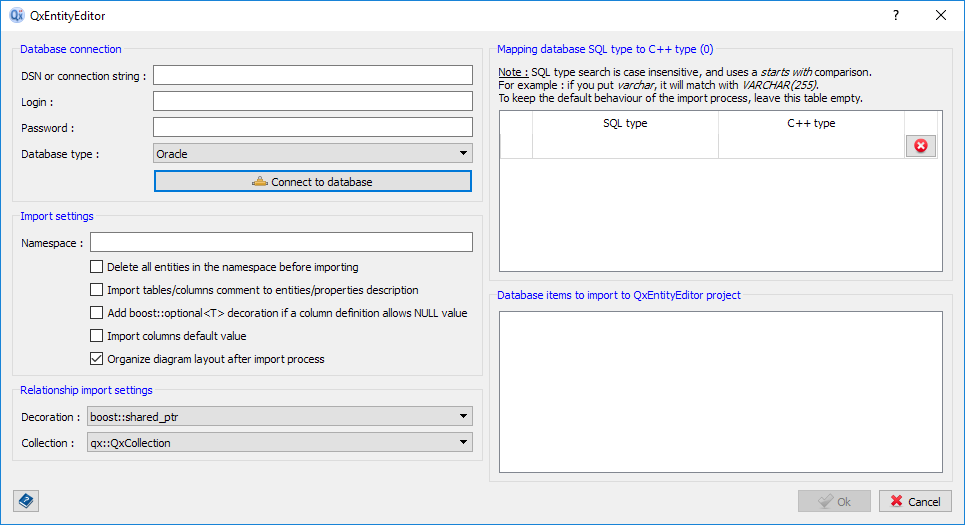
Task: Click the C++ type column header
Action: coord(811,124)
